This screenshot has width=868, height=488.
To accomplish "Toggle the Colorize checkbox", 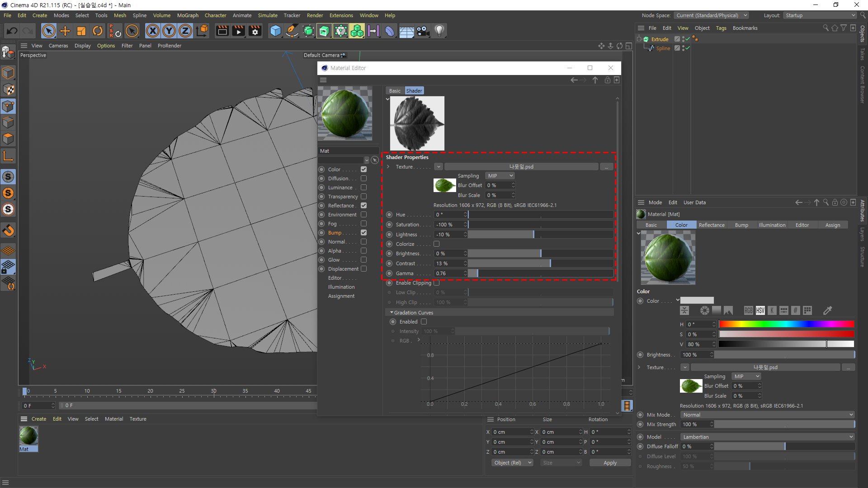I will [436, 244].
